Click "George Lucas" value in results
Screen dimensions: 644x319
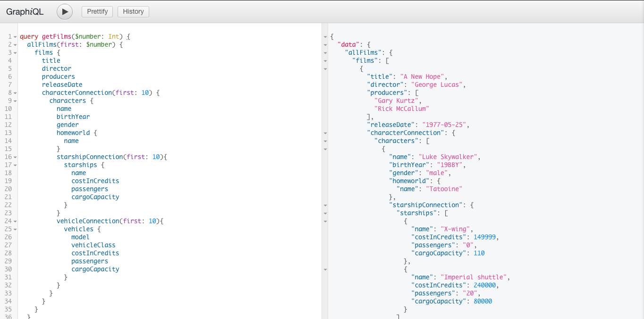[437, 84]
